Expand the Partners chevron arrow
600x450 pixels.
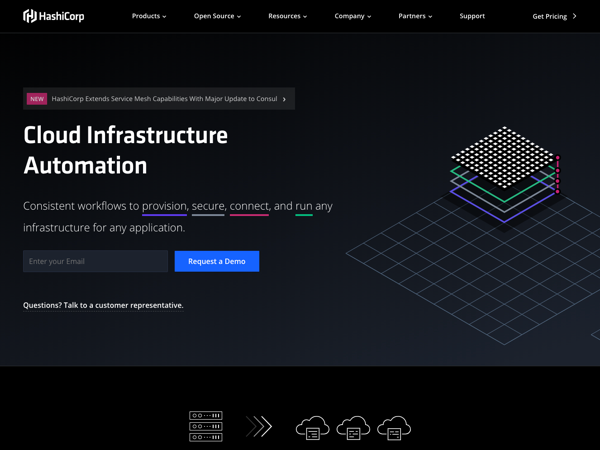point(430,16)
